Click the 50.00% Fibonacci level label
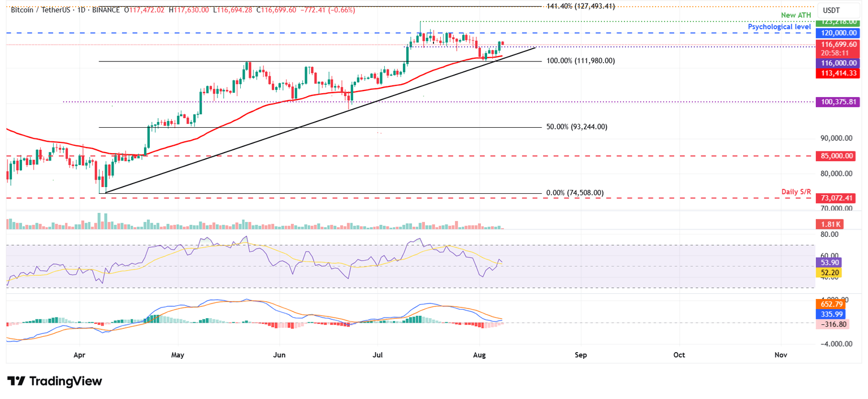The width and height of the screenshot is (868, 399). tap(576, 127)
